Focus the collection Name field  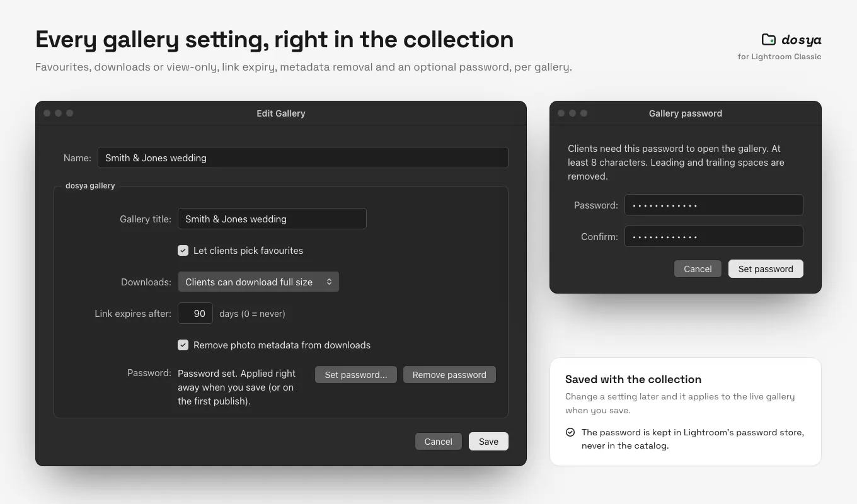click(x=302, y=157)
